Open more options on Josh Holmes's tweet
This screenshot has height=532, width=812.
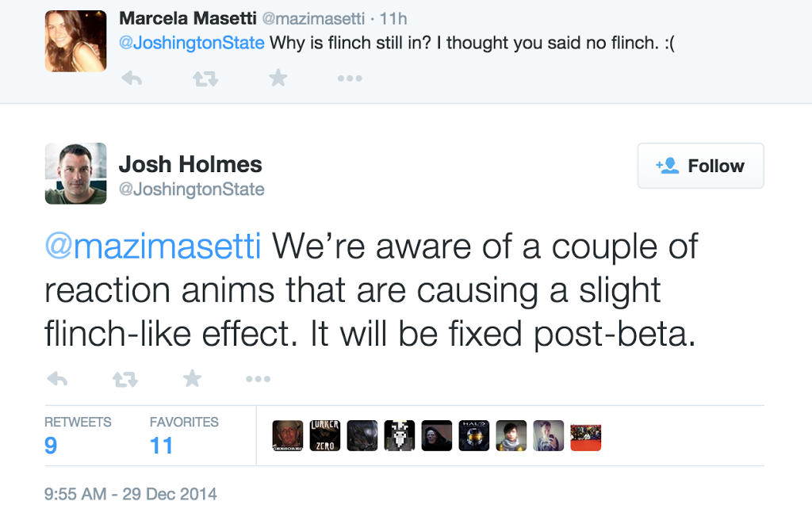point(258,379)
